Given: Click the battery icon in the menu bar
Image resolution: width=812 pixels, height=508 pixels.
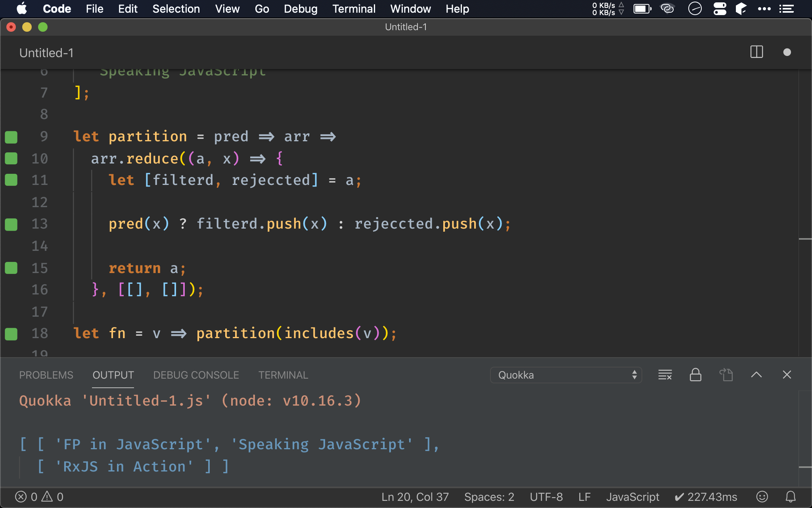Looking at the screenshot, I should click(642, 9).
